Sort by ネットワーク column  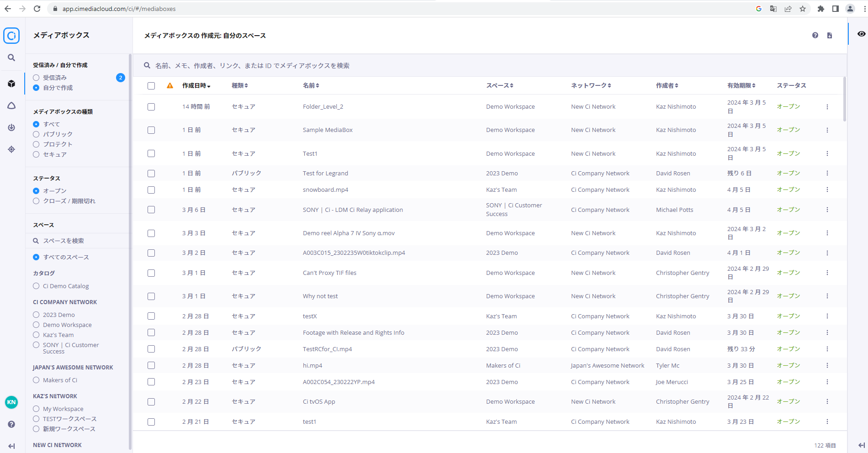point(591,85)
